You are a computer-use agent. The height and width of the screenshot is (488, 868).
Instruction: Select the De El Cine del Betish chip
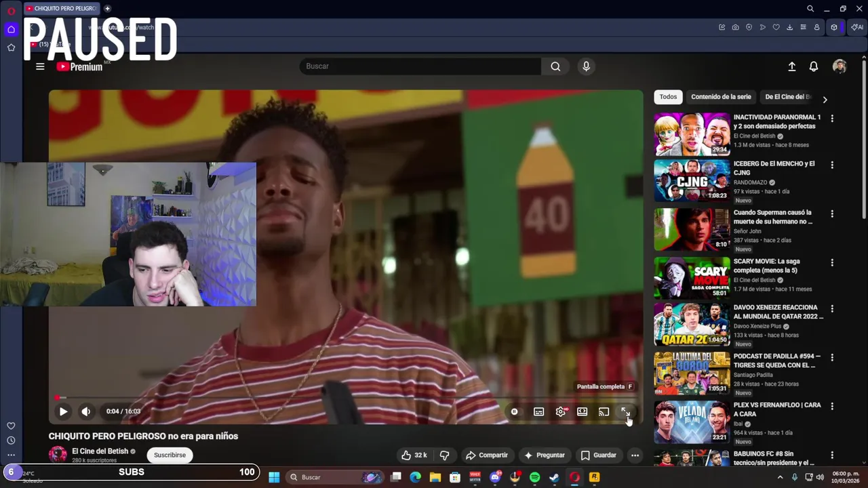coord(789,97)
